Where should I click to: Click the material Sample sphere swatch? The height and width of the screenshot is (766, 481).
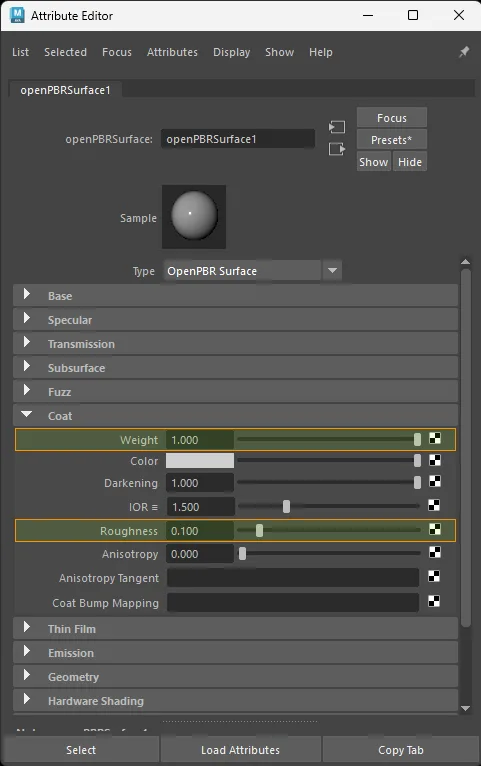[x=194, y=216]
